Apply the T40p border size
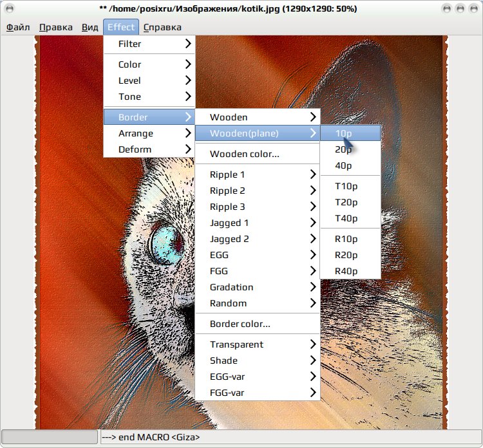 (350, 218)
